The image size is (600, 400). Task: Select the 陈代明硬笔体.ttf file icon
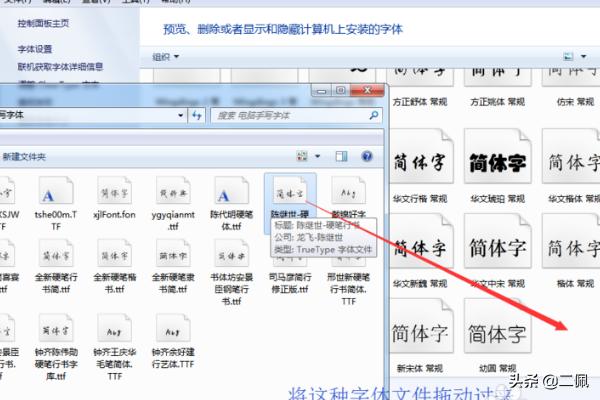(232, 191)
